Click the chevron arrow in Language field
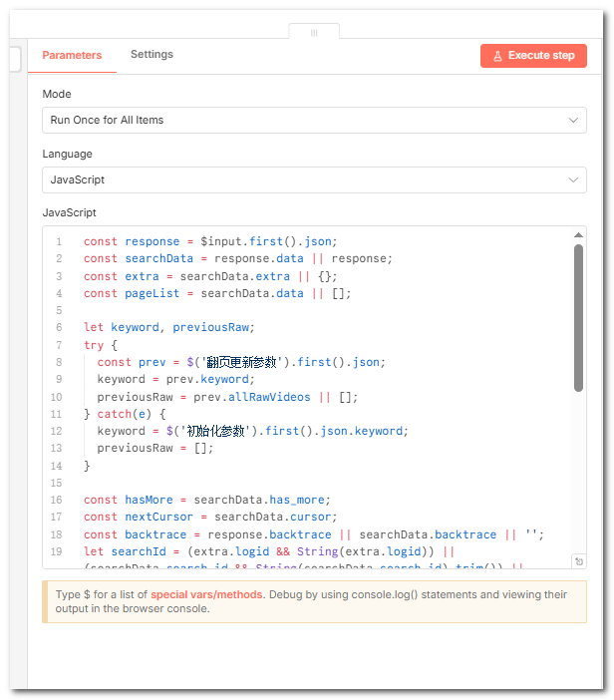This screenshot has height=700, width=614. 573,180
